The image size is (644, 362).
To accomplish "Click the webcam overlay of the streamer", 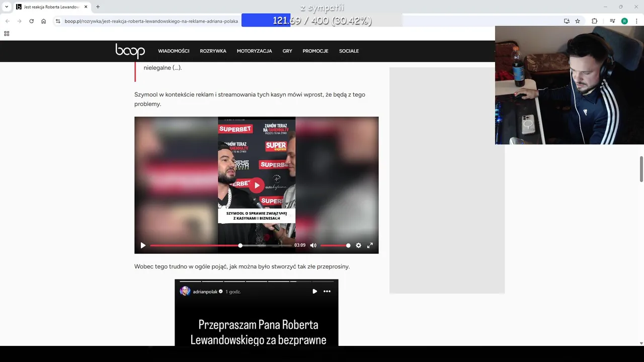I will [x=570, y=85].
